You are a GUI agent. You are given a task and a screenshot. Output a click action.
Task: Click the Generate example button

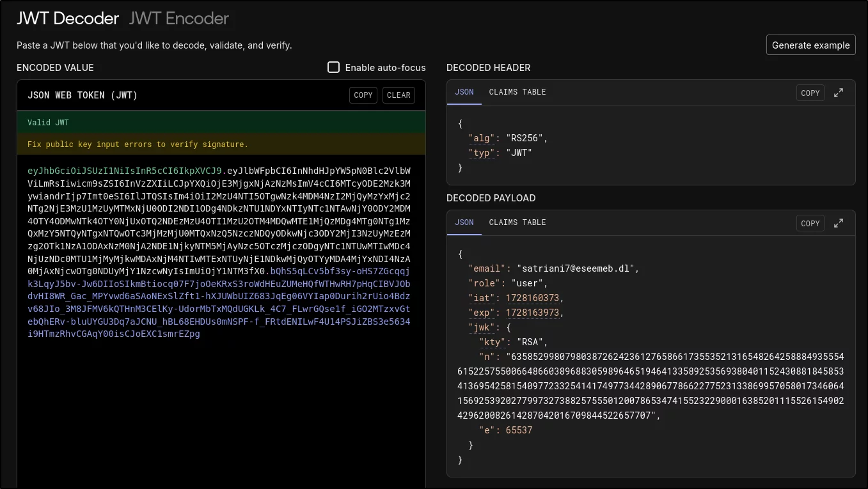tap(810, 45)
